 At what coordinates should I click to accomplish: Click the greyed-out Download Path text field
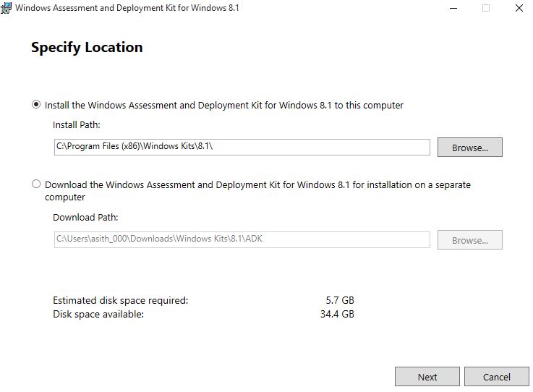tap(242, 239)
